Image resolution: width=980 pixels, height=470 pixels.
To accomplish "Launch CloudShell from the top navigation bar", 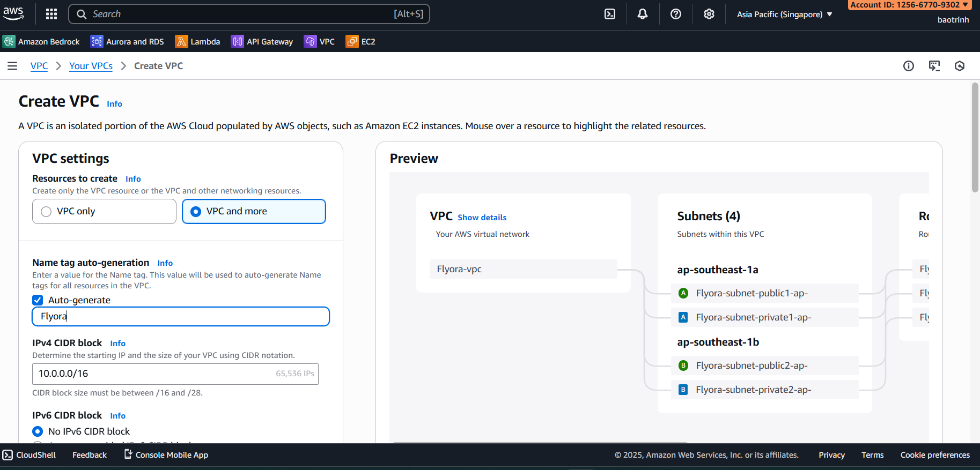I will pyautogui.click(x=610, y=14).
